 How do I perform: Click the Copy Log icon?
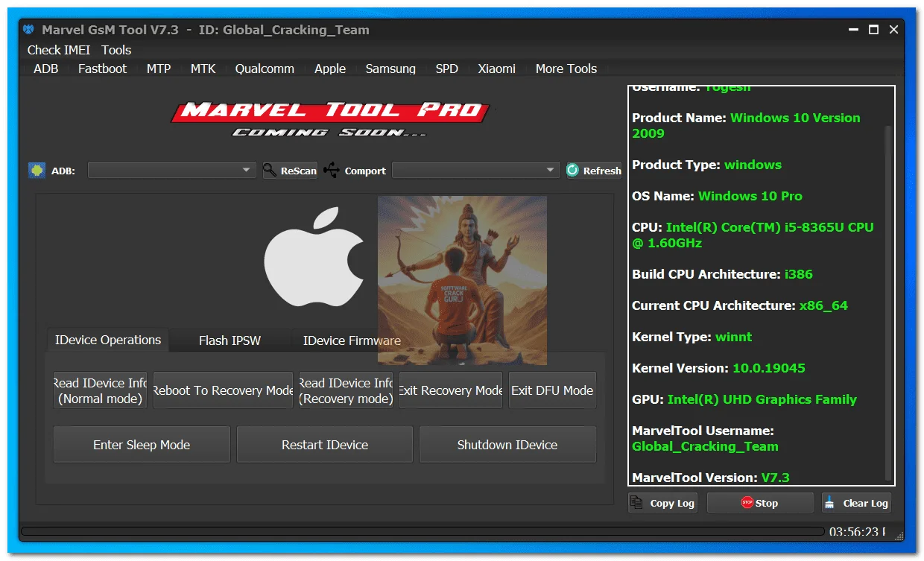637,503
